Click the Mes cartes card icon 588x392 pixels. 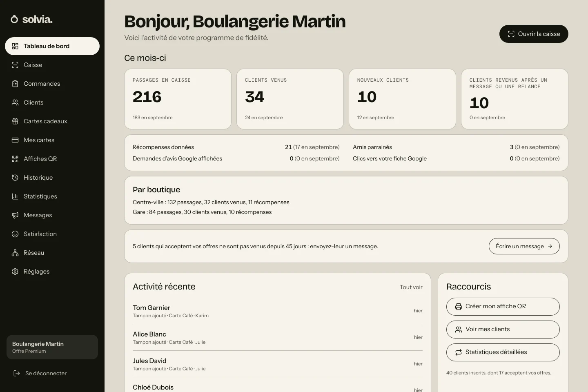[x=15, y=140]
